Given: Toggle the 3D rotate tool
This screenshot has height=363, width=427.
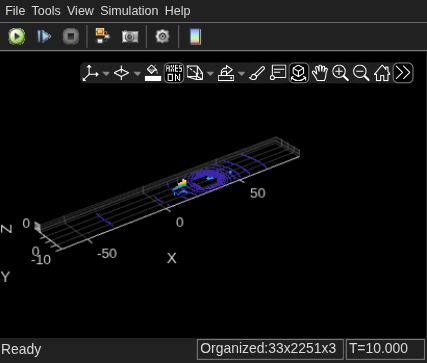Looking at the screenshot, I should [x=299, y=73].
